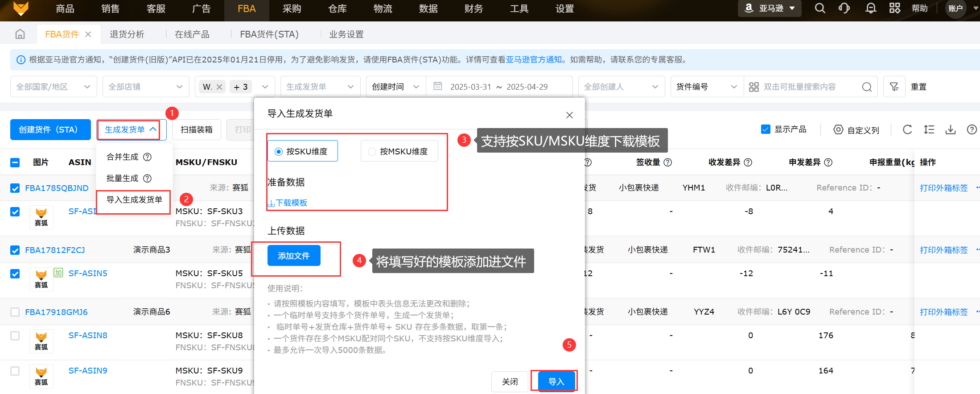The image size is (980, 394).
Task: Run search with the magnifier in search box
Action: point(867,87)
